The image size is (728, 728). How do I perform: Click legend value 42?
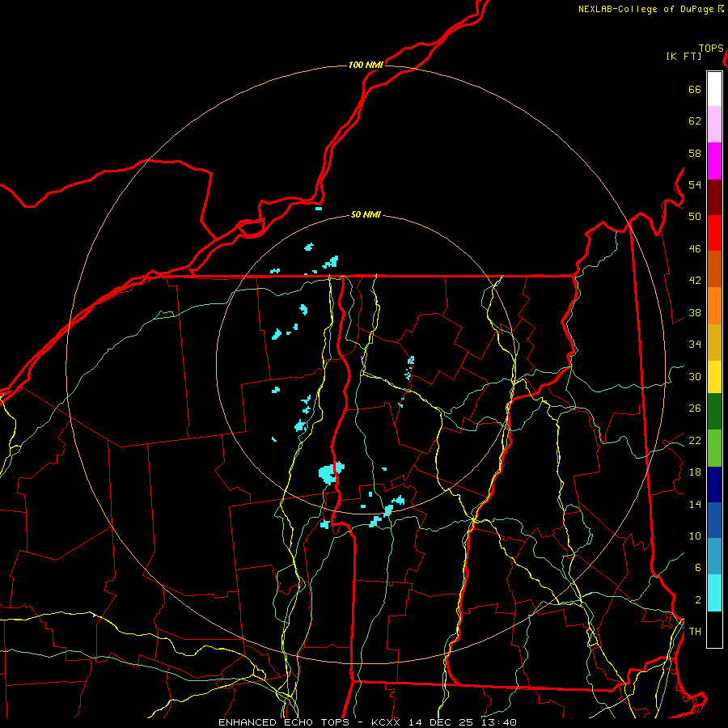[x=695, y=281]
